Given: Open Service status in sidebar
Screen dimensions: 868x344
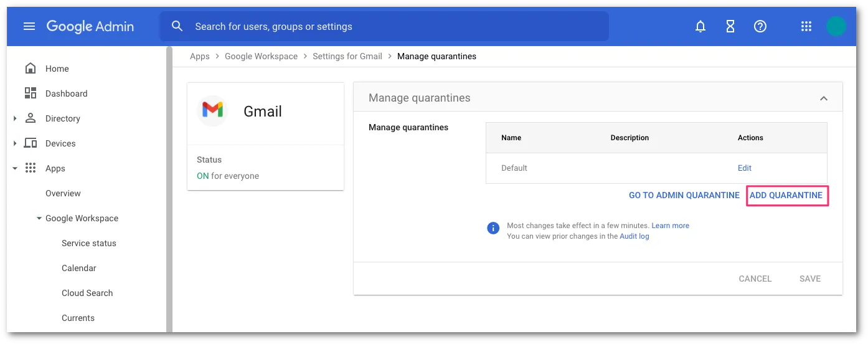Looking at the screenshot, I should [88, 243].
